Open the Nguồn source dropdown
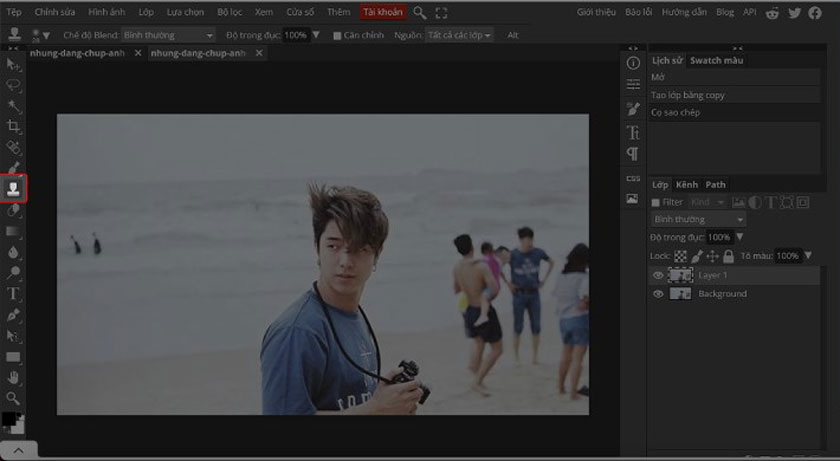The image size is (840, 461). pyautogui.click(x=459, y=35)
